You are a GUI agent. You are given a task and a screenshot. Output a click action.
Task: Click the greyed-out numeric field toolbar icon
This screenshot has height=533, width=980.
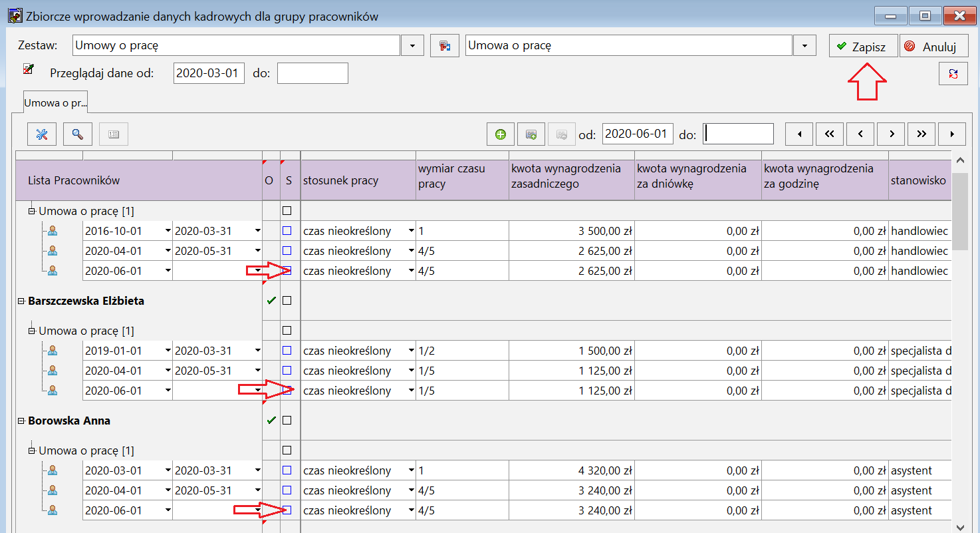(x=114, y=134)
